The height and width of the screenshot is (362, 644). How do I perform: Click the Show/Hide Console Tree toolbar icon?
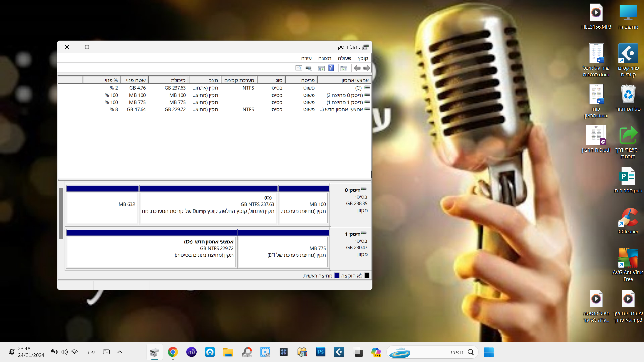[344, 68]
